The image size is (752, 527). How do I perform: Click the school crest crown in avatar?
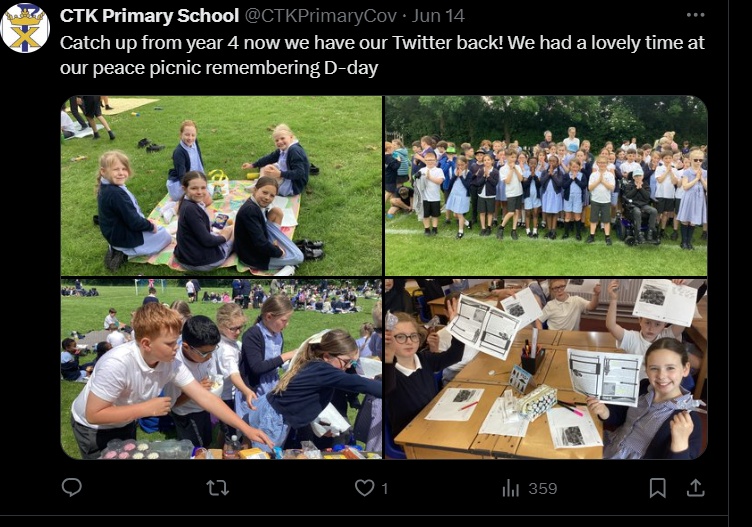tap(25, 18)
